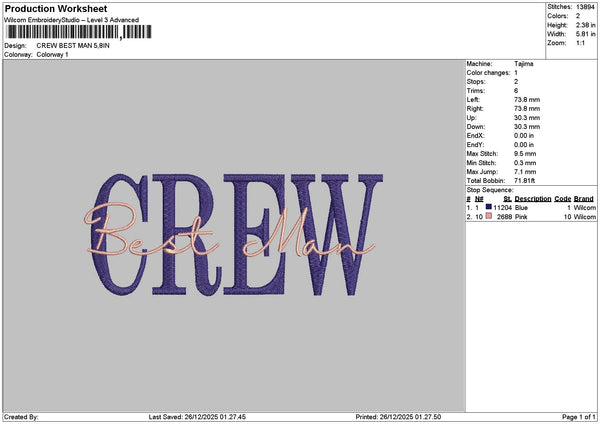
Task: Click the St. column header
Action: (507, 199)
